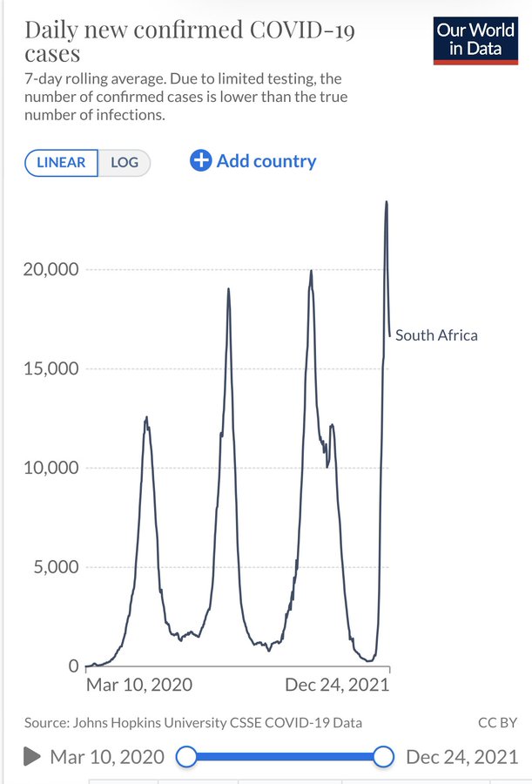Image resolution: width=532 pixels, height=784 pixels.
Task: Select the South Africa line label
Action: [436, 335]
